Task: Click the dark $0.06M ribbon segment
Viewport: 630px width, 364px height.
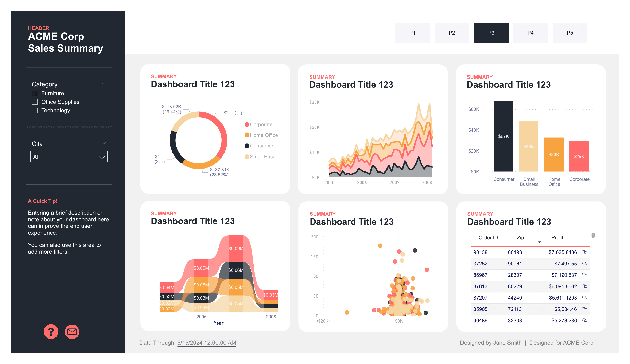Action: click(236, 270)
